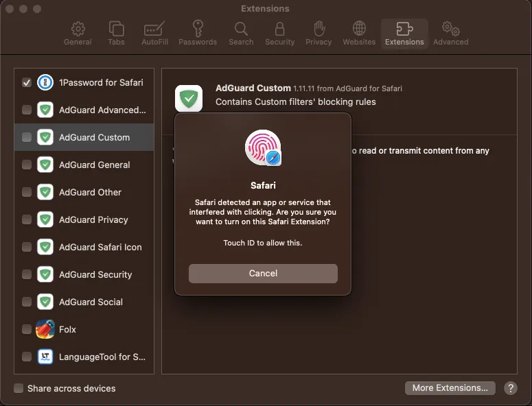The image size is (532, 406).
Task: Cancel the Touch ID dialog
Action: [263, 274]
